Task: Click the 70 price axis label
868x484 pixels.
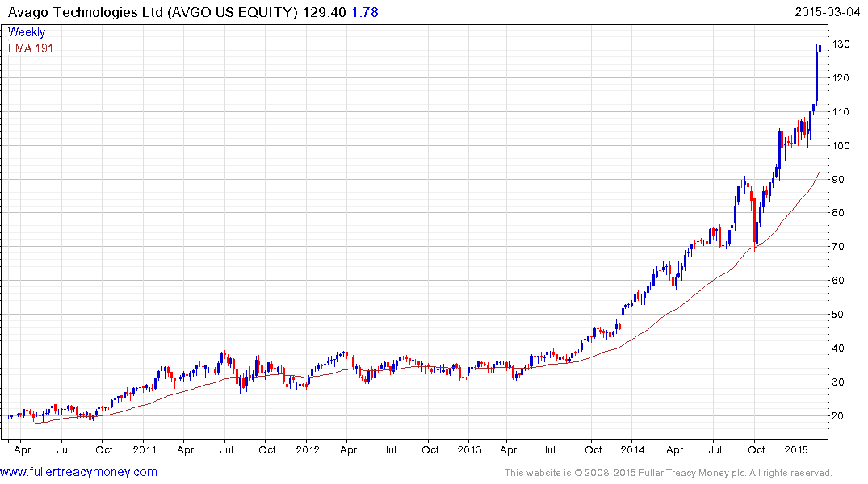Action: [x=838, y=247]
